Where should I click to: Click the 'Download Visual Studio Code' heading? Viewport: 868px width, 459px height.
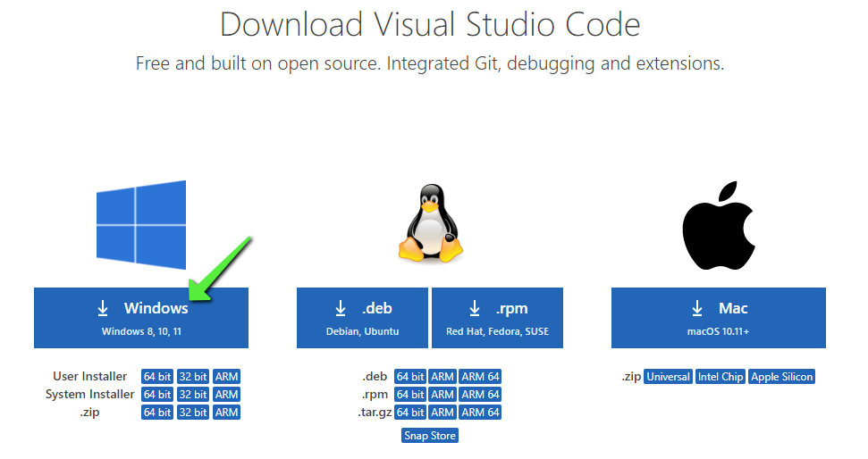(x=430, y=24)
